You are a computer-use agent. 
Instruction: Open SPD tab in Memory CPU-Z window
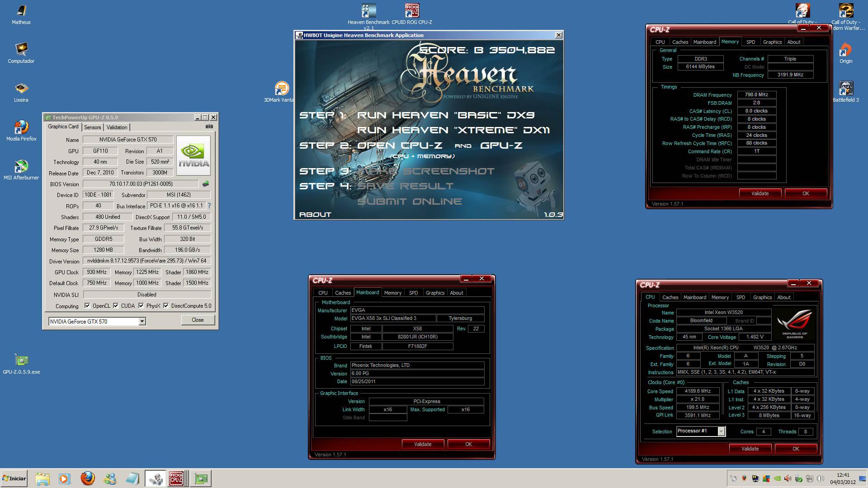750,42
